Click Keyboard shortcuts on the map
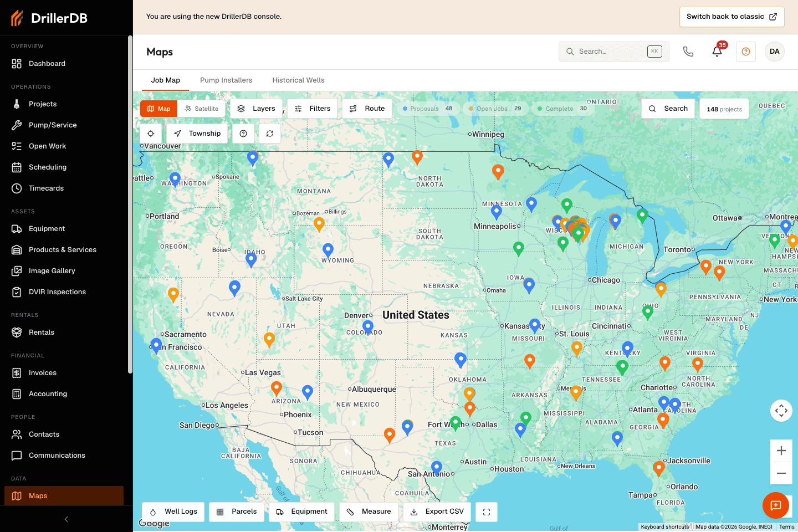 pos(665,527)
